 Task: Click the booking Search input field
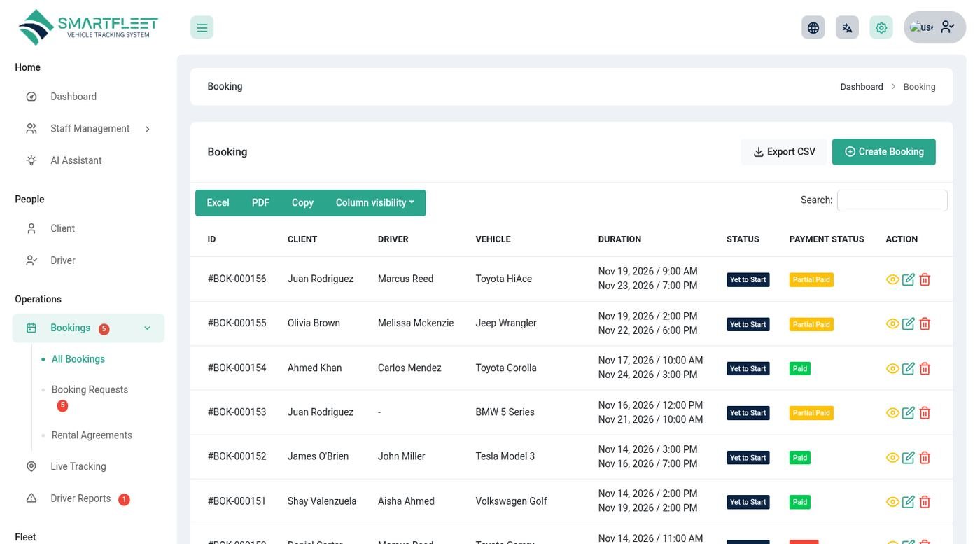click(892, 200)
